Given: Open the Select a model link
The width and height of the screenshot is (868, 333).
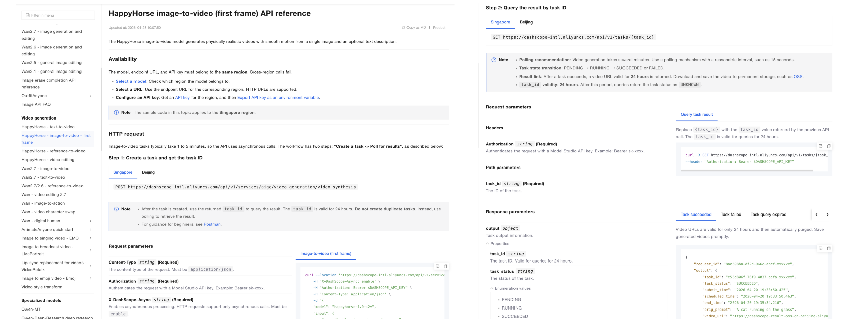Looking at the screenshot, I should tap(131, 81).
